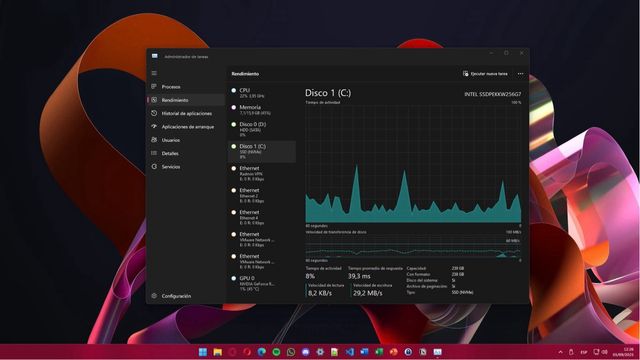The image size is (640, 360).
Task: Open WhatsApp from the taskbar
Action: click(x=291, y=352)
